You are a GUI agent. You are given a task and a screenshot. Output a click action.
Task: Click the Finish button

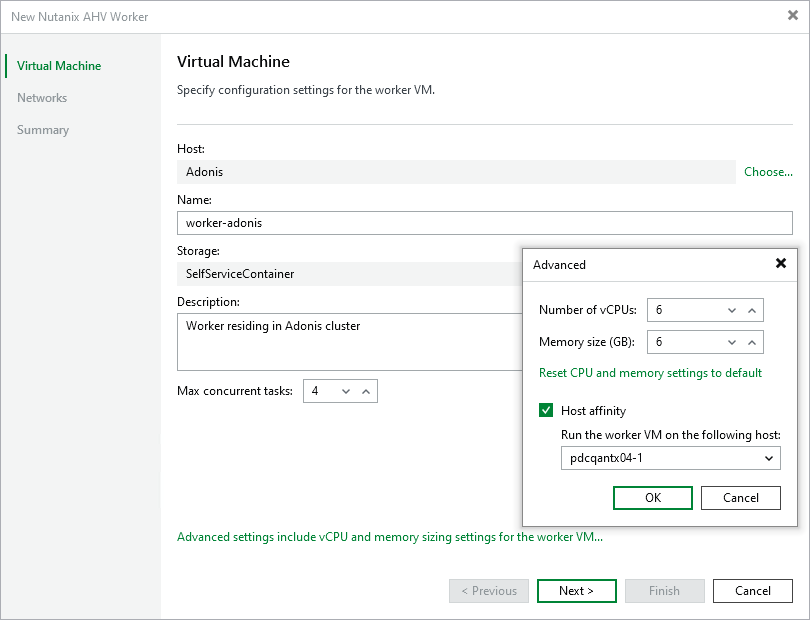(664, 591)
